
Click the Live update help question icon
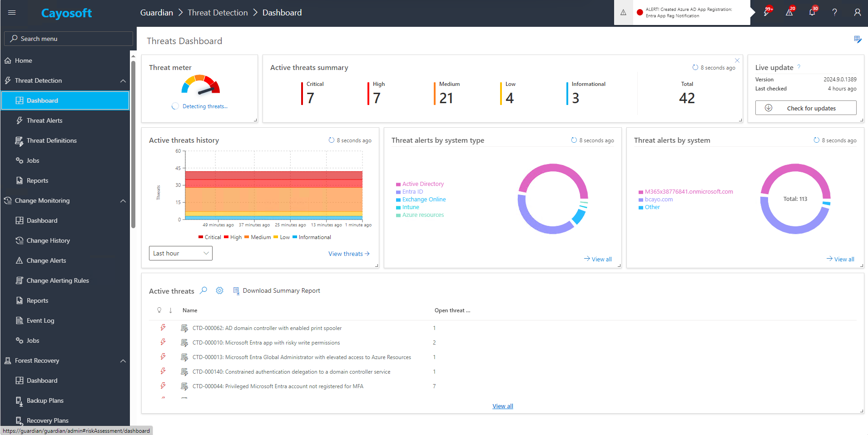coord(799,67)
